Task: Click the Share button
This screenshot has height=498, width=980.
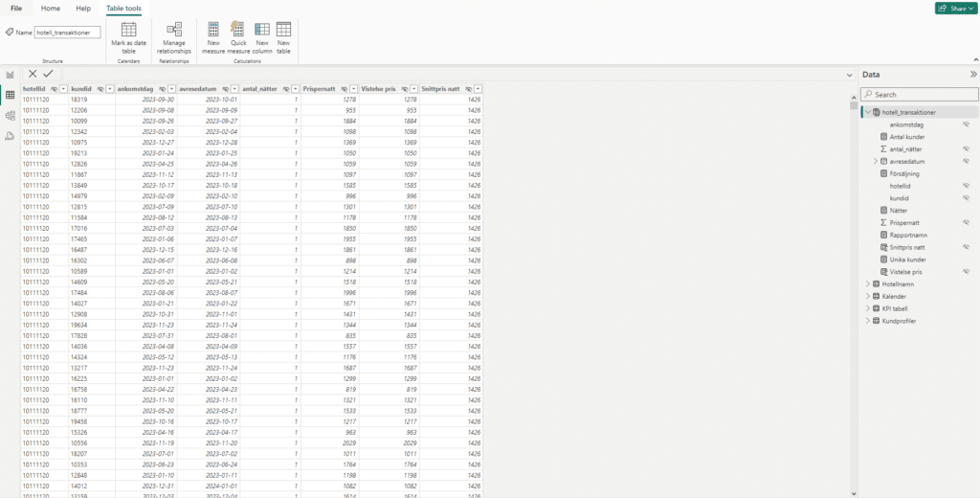Action: [955, 9]
